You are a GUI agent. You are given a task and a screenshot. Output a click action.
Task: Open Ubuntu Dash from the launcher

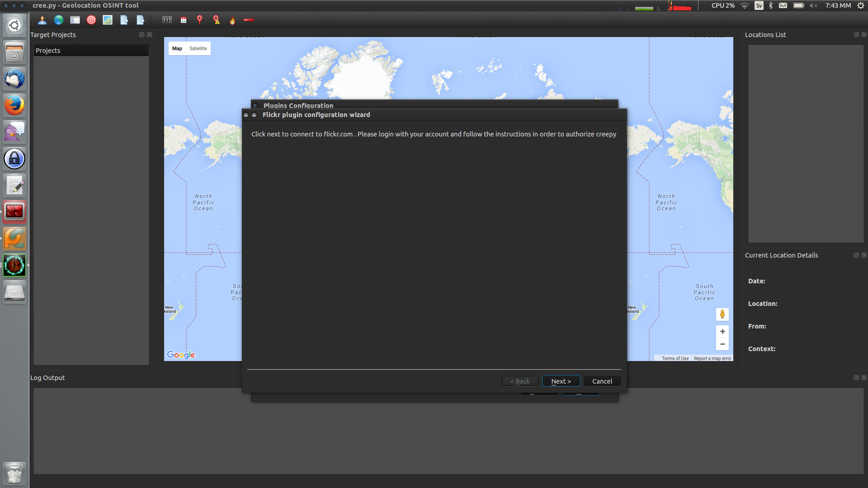14,25
